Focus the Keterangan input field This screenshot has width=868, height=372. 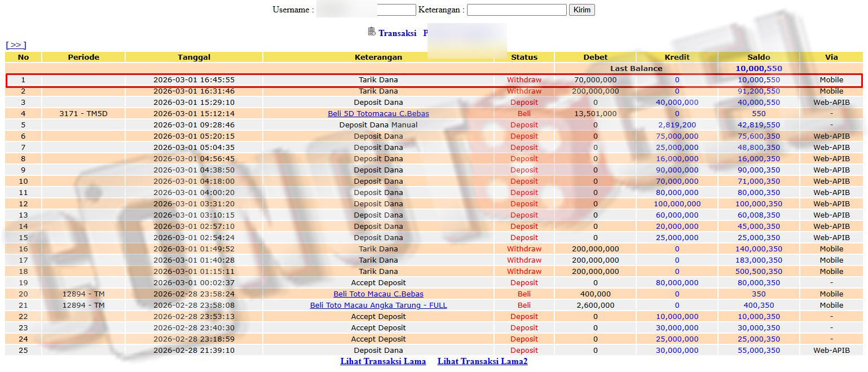coord(517,10)
